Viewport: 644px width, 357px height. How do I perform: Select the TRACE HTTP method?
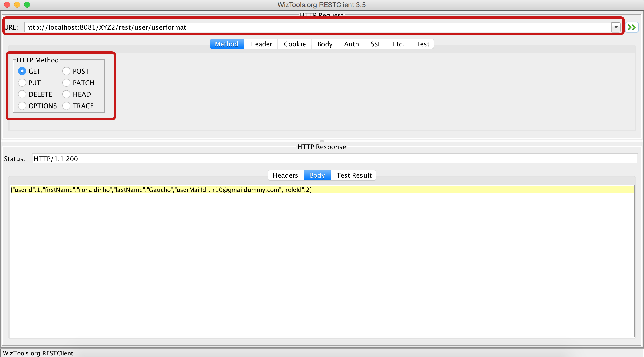point(66,106)
